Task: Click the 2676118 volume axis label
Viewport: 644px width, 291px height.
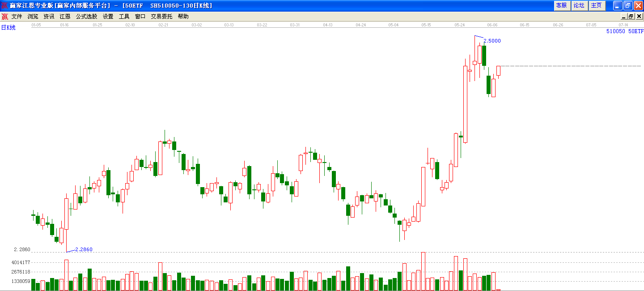Action: tap(21, 272)
